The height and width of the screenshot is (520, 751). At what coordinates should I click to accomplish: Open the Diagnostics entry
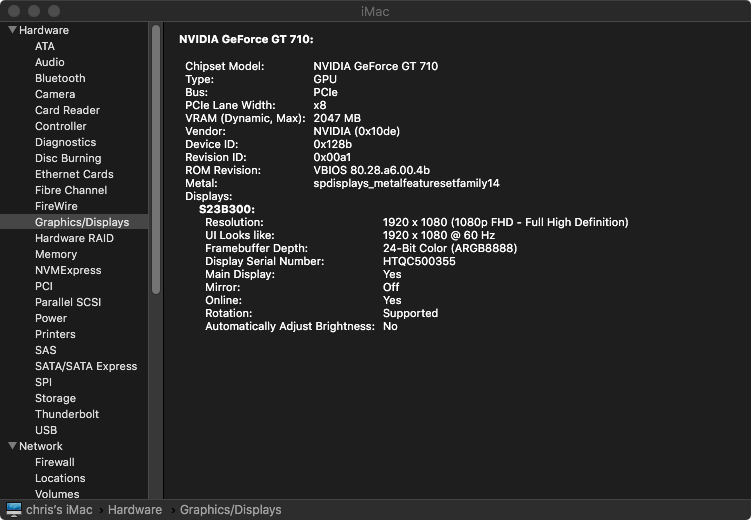point(65,142)
